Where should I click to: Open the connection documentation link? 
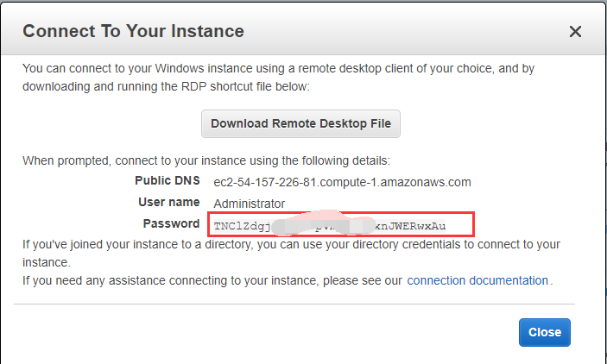477,280
